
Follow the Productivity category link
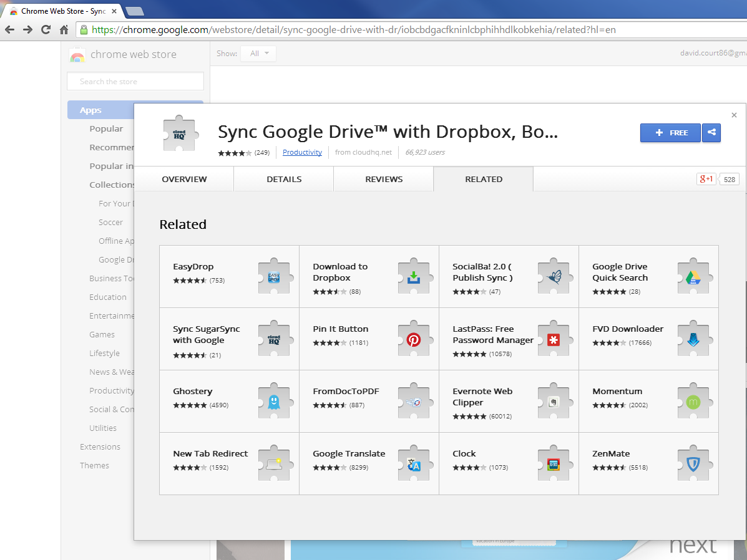coord(302,152)
